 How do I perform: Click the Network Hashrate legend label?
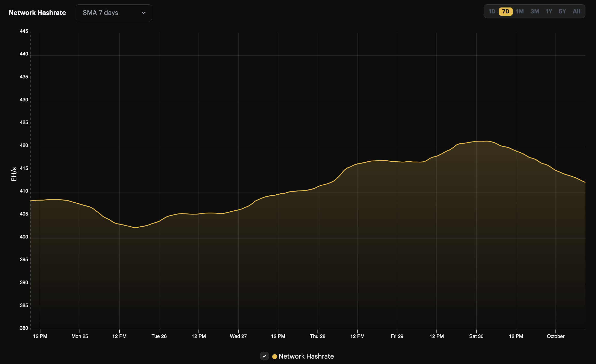[307, 356]
